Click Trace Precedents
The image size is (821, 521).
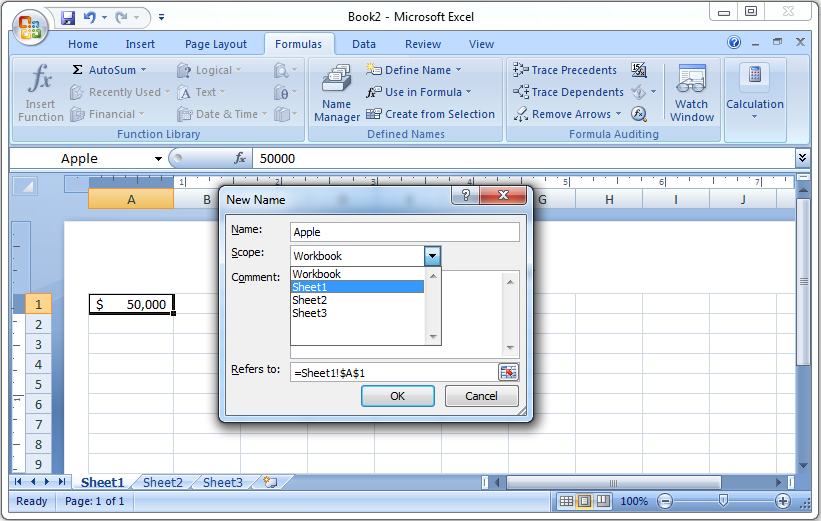[565, 70]
